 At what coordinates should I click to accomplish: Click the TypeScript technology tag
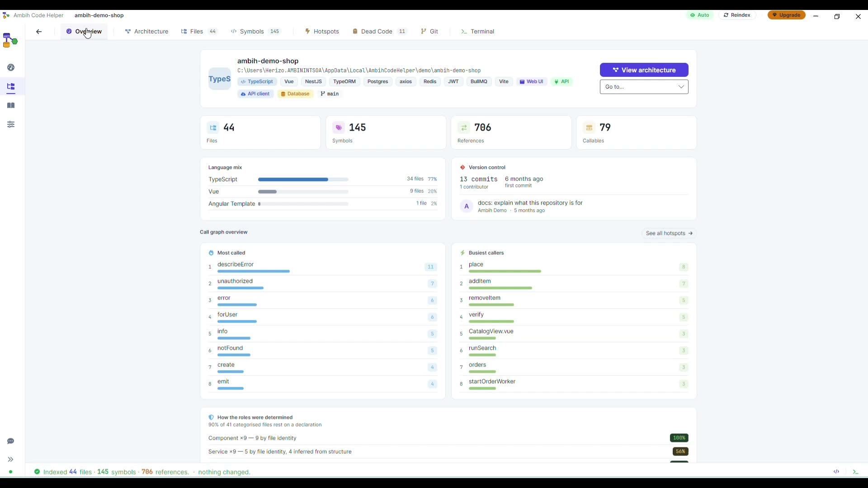tap(257, 82)
